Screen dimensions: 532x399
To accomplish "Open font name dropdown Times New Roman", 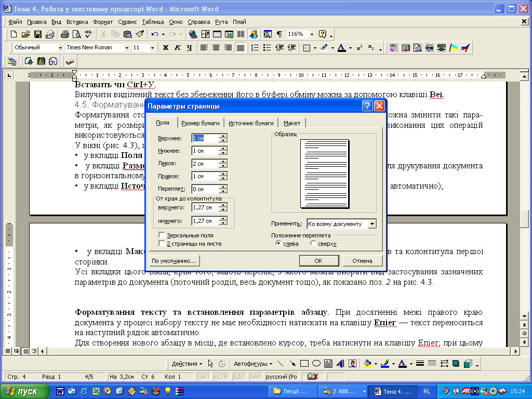I will coord(127,48).
